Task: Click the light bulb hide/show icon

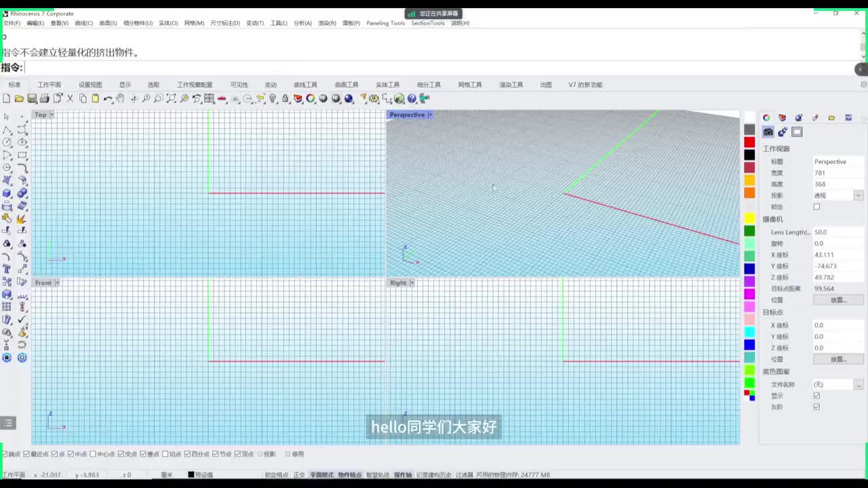Action: pos(273,99)
